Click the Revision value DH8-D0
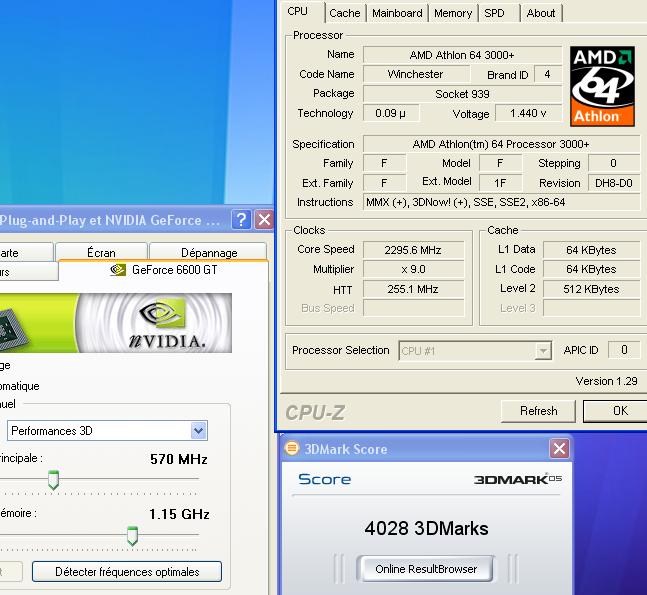Screen dimensions: 647x595 [614, 183]
